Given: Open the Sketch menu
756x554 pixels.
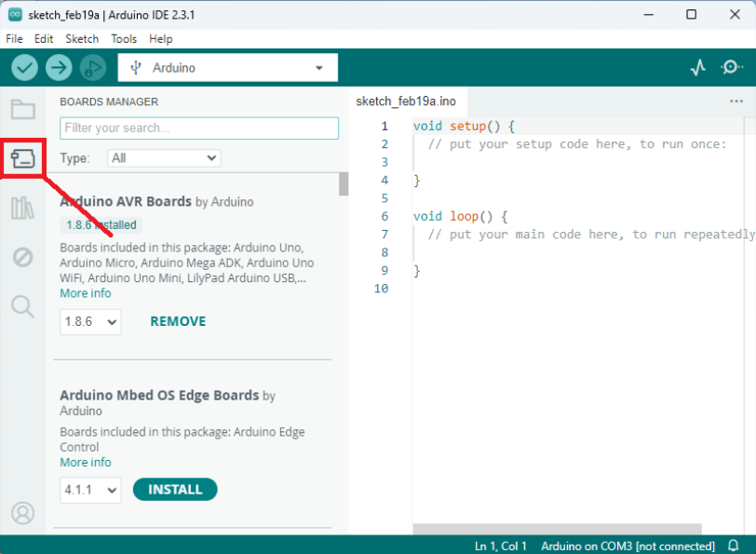Looking at the screenshot, I should click(x=82, y=39).
